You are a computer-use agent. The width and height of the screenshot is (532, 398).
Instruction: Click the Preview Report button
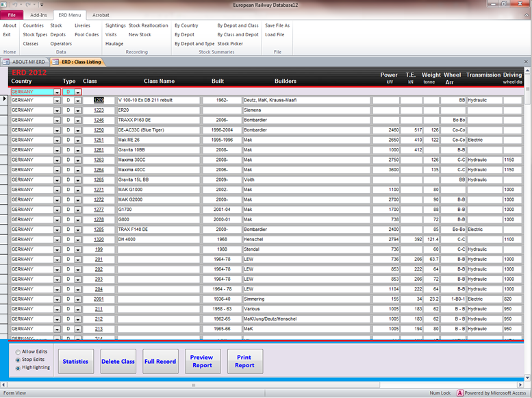[x=203, y=361]
